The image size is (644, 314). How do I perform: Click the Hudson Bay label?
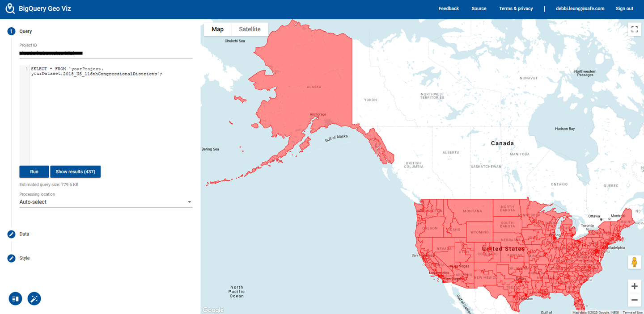pyautogui.click(x=565, y=129)
